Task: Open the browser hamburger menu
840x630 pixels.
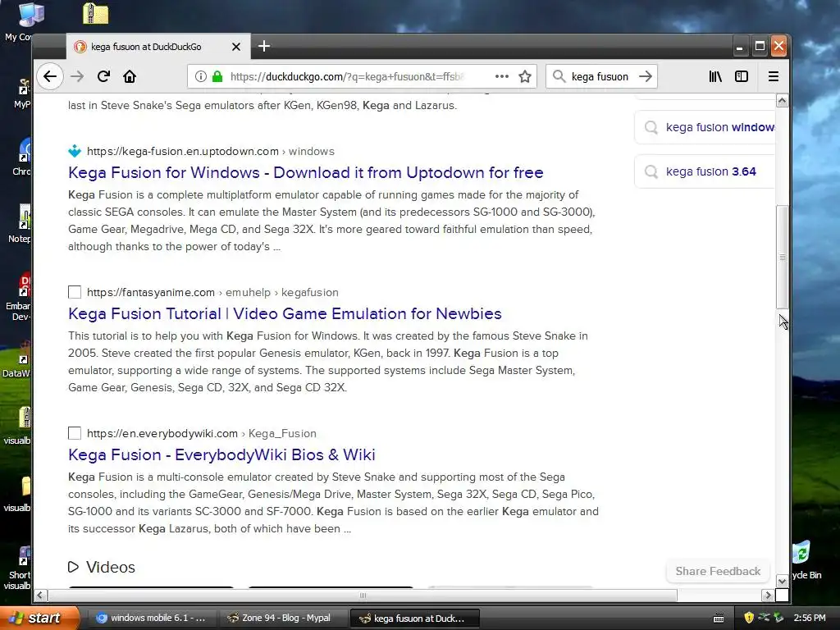Action: coord(773,76)
